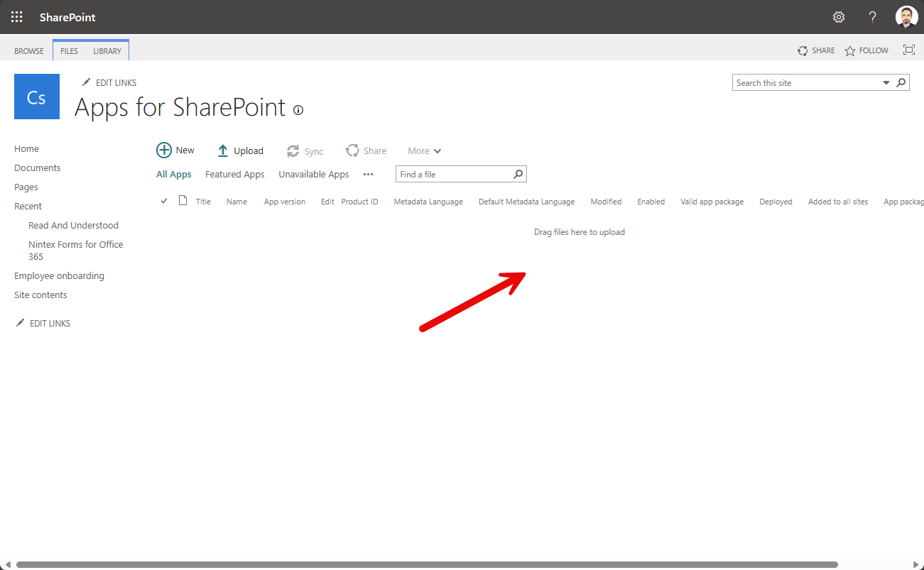Open the views ellipsis menu
This screenshot has width=924, height=570.
tap(368, 174)
